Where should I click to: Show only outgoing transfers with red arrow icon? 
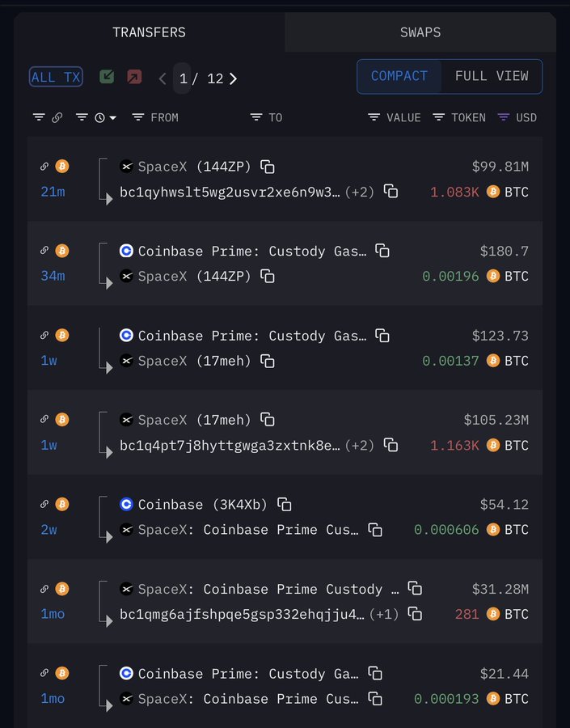[x=134, y=77]
